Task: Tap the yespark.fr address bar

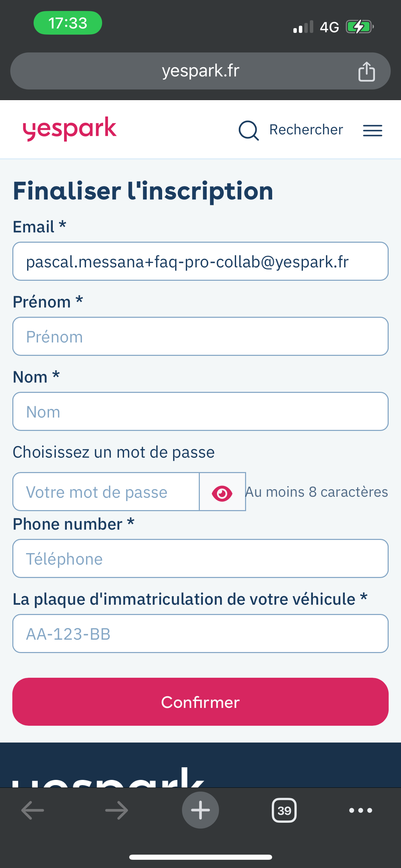Action: [x=200, y=71]
